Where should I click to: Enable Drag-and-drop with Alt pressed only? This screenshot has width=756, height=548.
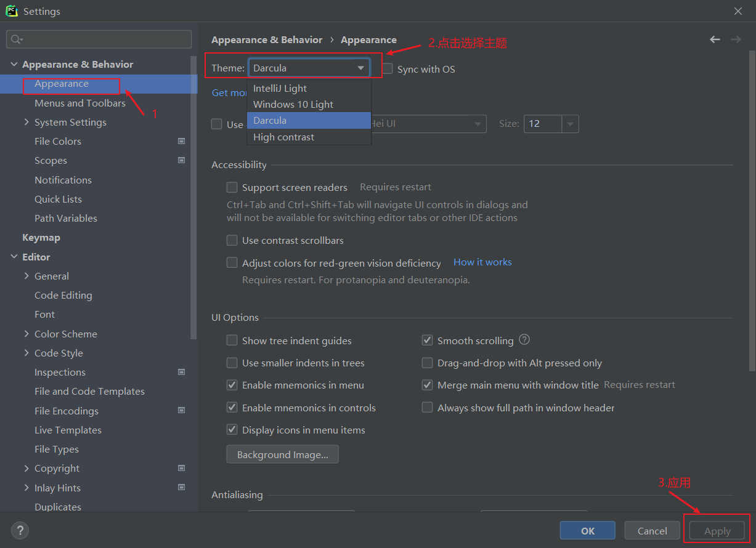coord(427,363)
